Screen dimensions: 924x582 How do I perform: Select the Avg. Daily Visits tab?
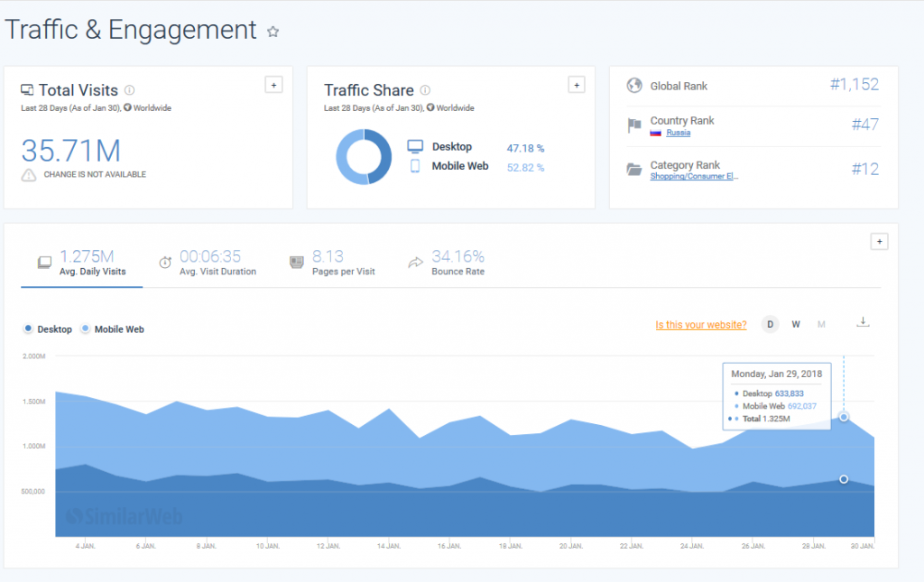81,263
